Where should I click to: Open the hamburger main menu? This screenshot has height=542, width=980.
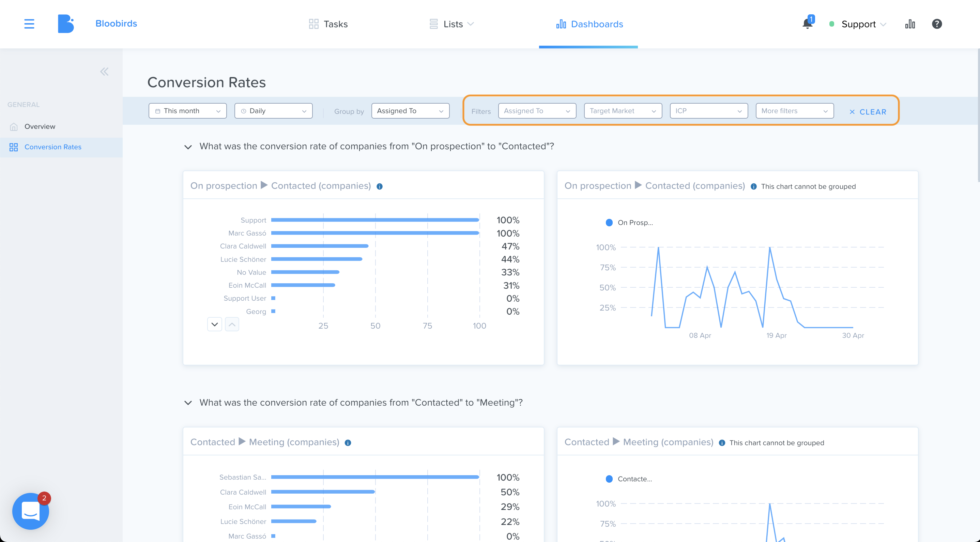click(x=29, y=24)
